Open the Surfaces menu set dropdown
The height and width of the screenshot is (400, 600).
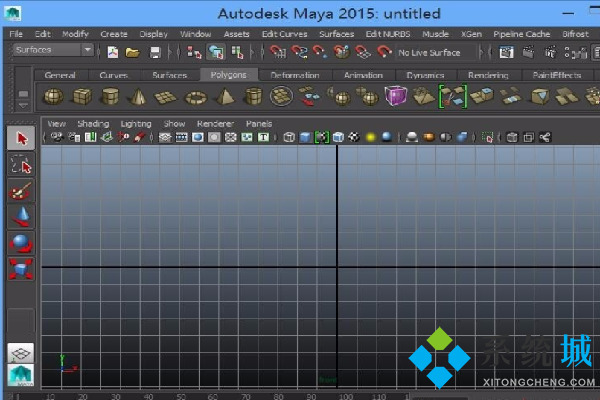(x=53, y=50)
